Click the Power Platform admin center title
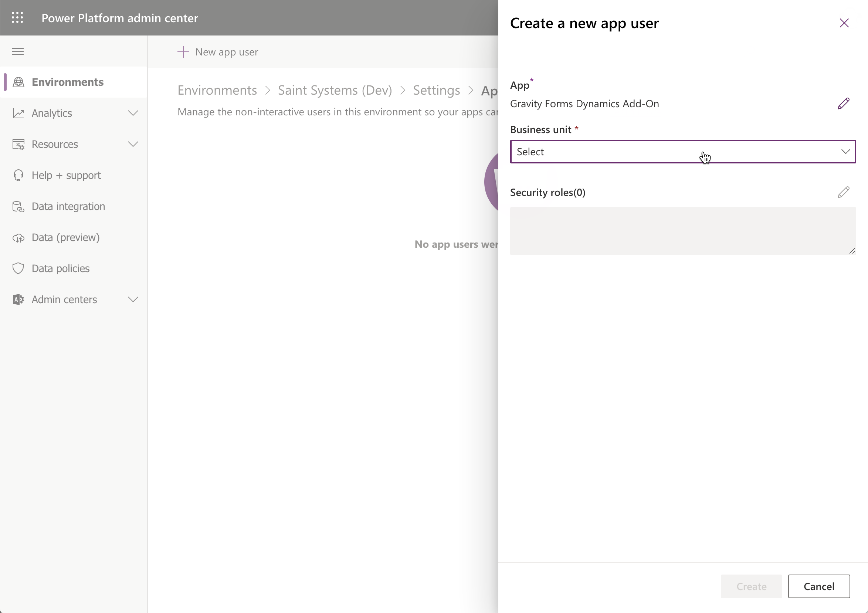 click(120, 18)
